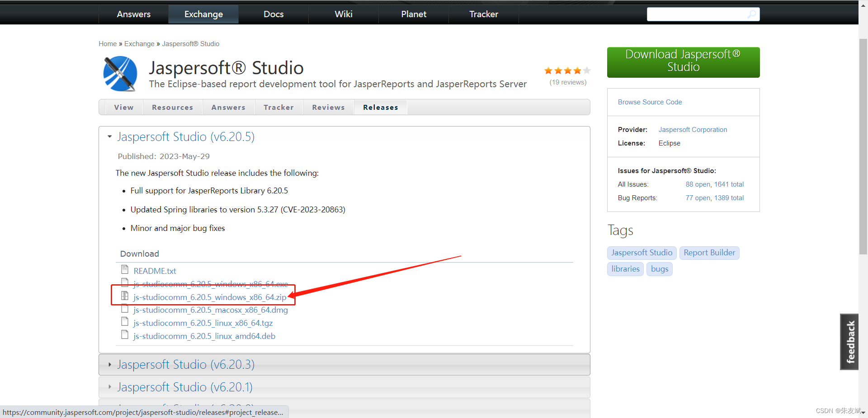The image size is (868, 418).
Task: Click the windows_x86_64.zip file icon
Action: point(125,296)
